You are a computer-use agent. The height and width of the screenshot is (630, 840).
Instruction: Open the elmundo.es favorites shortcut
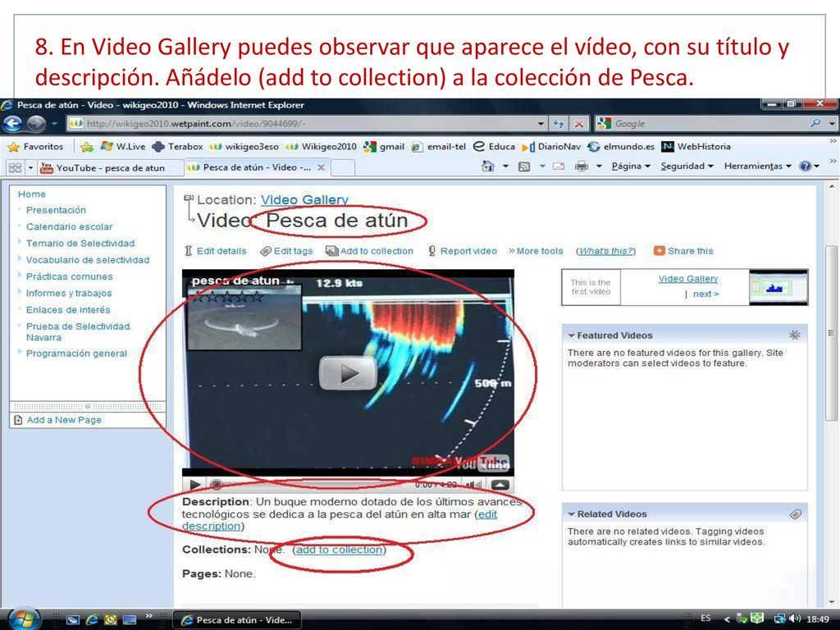coord(622,146)
